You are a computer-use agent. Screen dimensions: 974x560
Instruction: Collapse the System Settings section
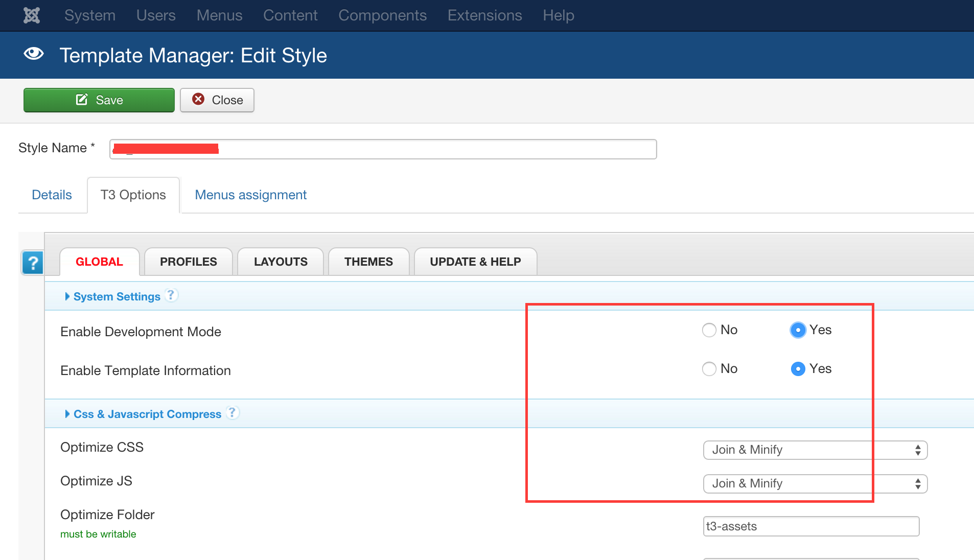(117, 297)
